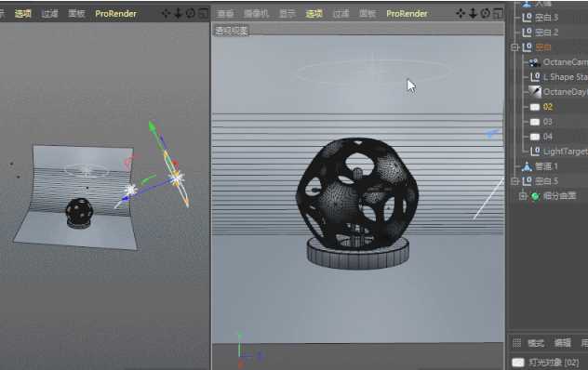Click the rotate-camera icon in the left viewport
This screenshot has height=370, width=588.
click(x=191, y=14)
